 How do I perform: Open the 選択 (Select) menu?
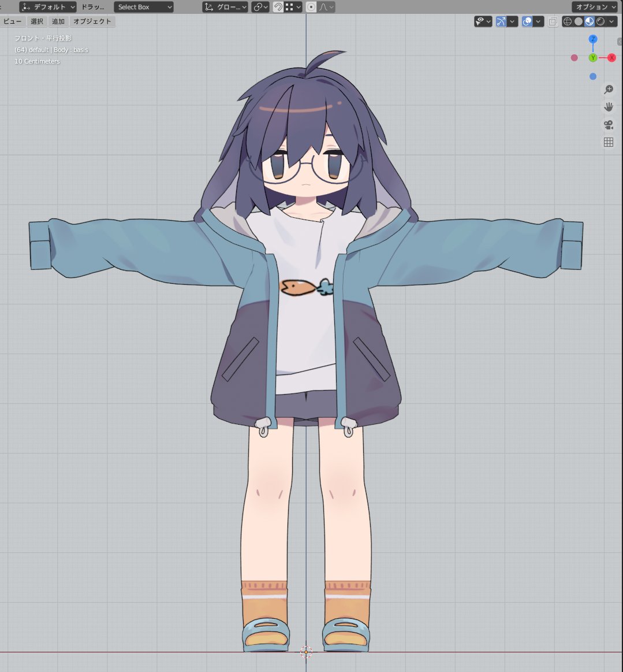click(37, 21)
